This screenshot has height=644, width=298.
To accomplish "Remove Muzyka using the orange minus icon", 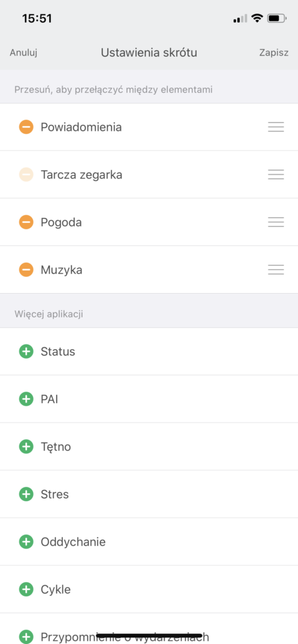I will [x=26, y=270].
